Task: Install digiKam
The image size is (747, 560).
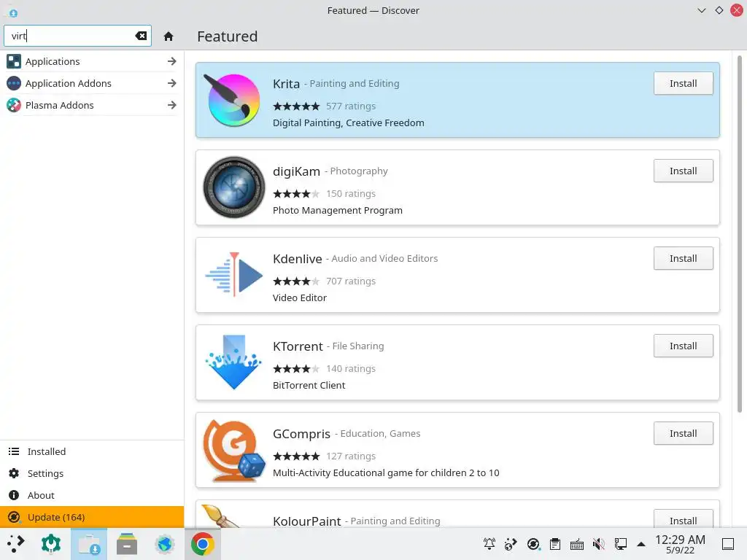Action: point(683,171)
